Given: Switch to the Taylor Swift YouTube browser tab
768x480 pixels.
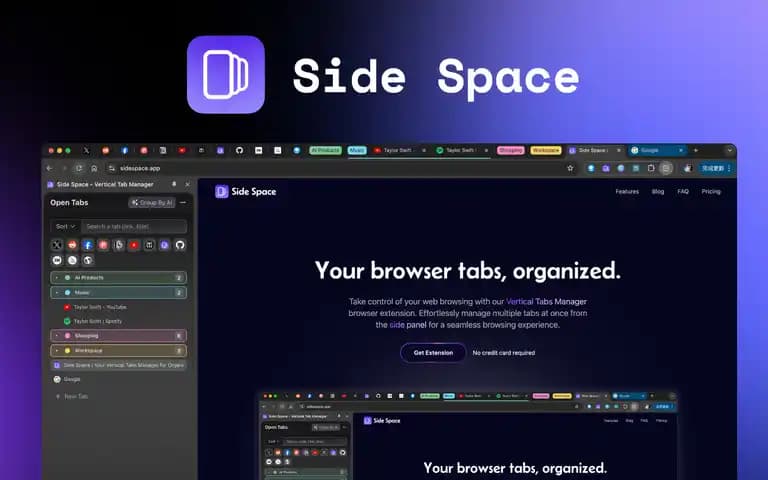Looking at the screenshot, I should pos(398,150).
